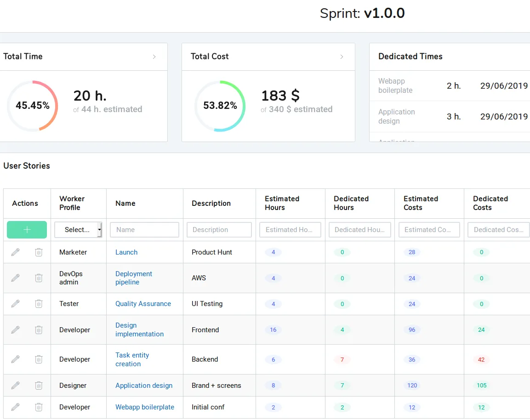Edit the Deployment pipeline entry

click(15, 278)
